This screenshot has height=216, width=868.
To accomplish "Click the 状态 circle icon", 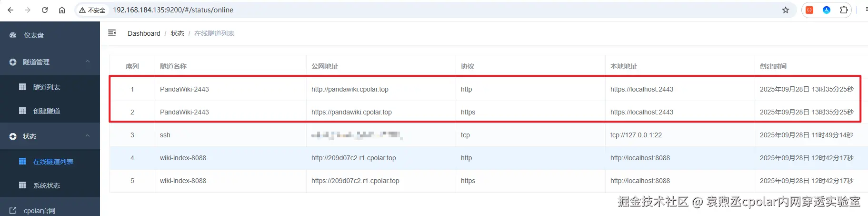I will [x=13, y=136].
